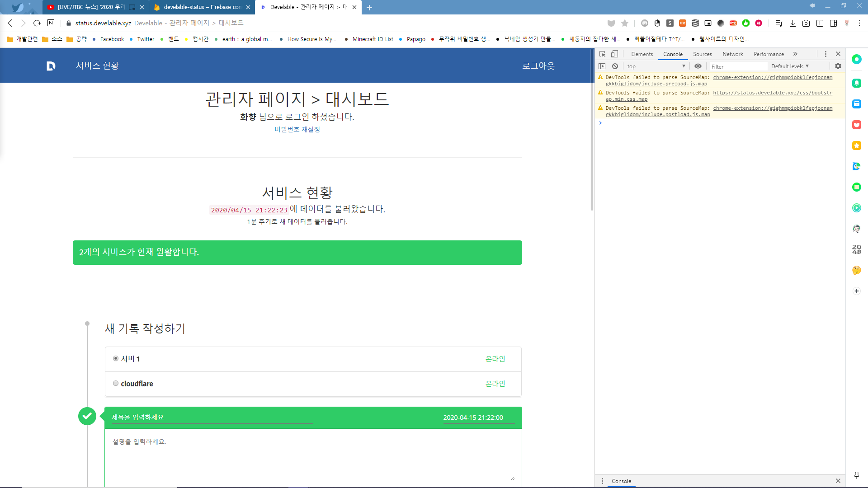Bookmark this page with star icon
This screenshot has width=868, height=488.
625,23
